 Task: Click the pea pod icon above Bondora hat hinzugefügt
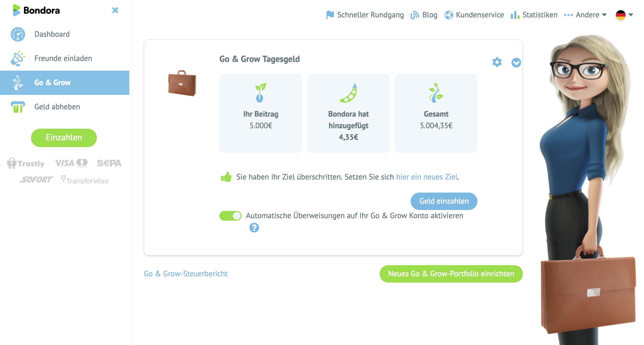(348, 93)
